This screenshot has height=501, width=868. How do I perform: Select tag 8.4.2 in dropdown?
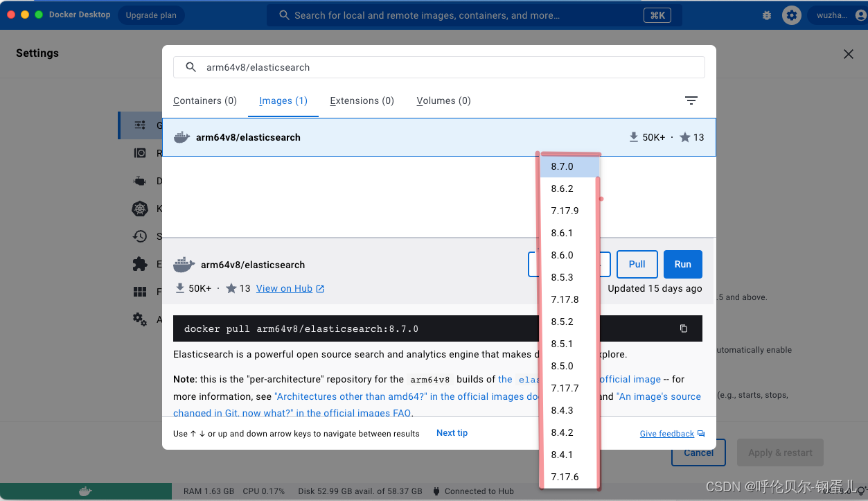coord(569,432)
